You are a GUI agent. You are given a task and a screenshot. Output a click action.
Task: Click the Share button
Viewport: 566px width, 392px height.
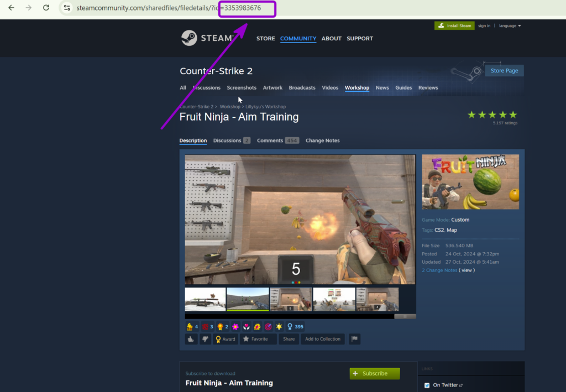click(x=289, y=339)
